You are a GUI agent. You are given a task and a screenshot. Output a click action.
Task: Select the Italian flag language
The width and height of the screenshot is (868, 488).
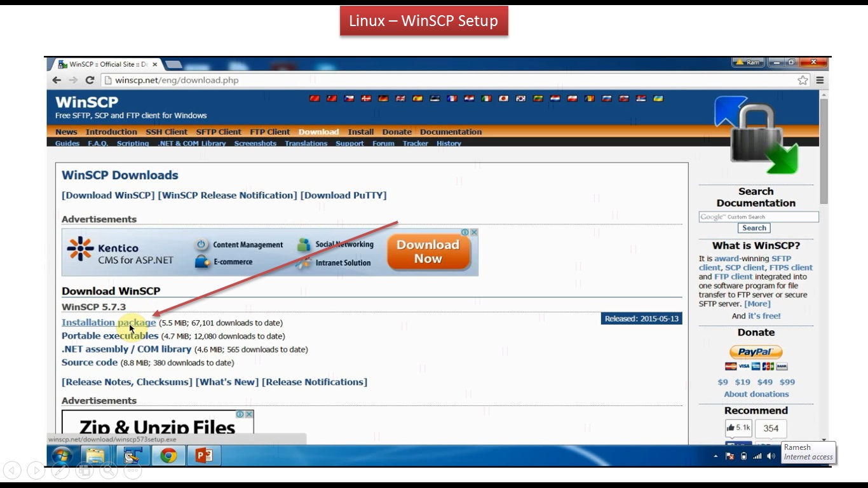point(486,98)
